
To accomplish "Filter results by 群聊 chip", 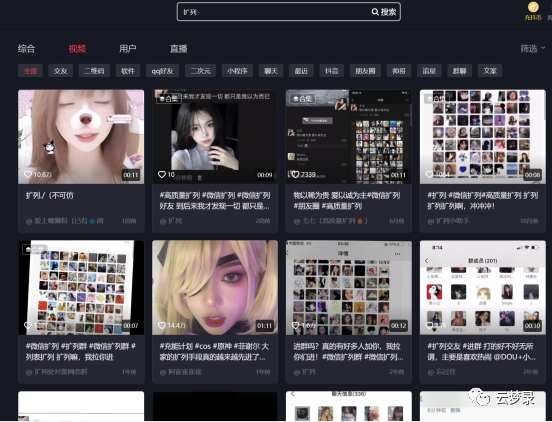I will point(459,71).
